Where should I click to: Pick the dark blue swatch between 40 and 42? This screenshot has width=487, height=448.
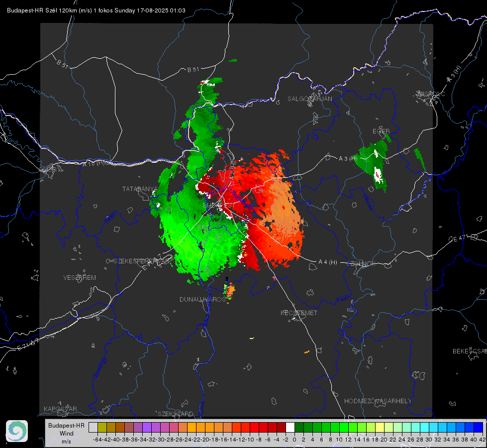click(479, 427)
